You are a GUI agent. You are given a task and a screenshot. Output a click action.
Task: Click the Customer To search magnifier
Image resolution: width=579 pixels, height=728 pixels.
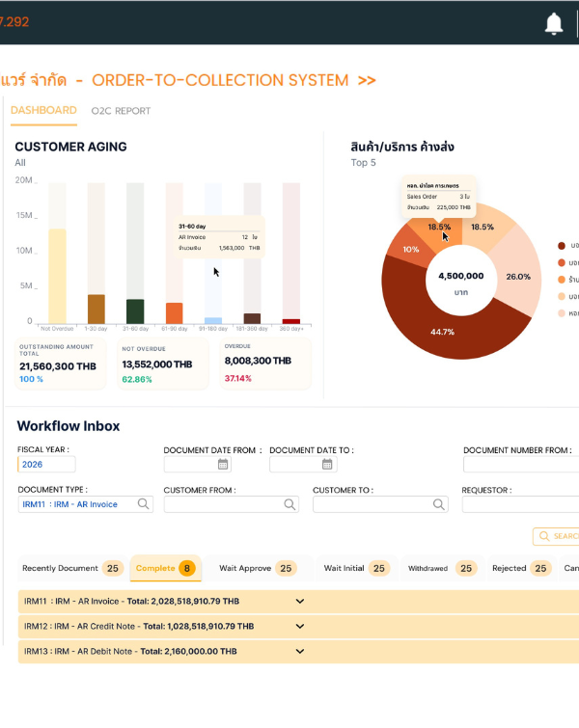[x=438, y=504]
